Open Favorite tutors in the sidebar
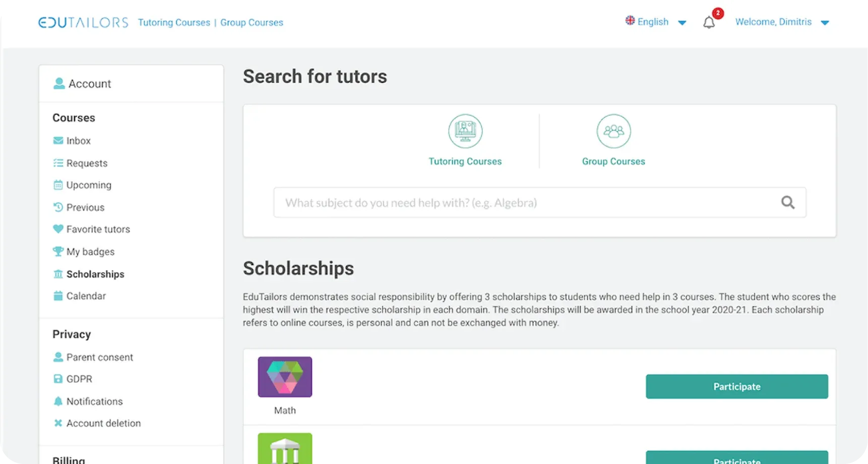Viewport: 868px width, 464px height. click(x=98, y=229)
